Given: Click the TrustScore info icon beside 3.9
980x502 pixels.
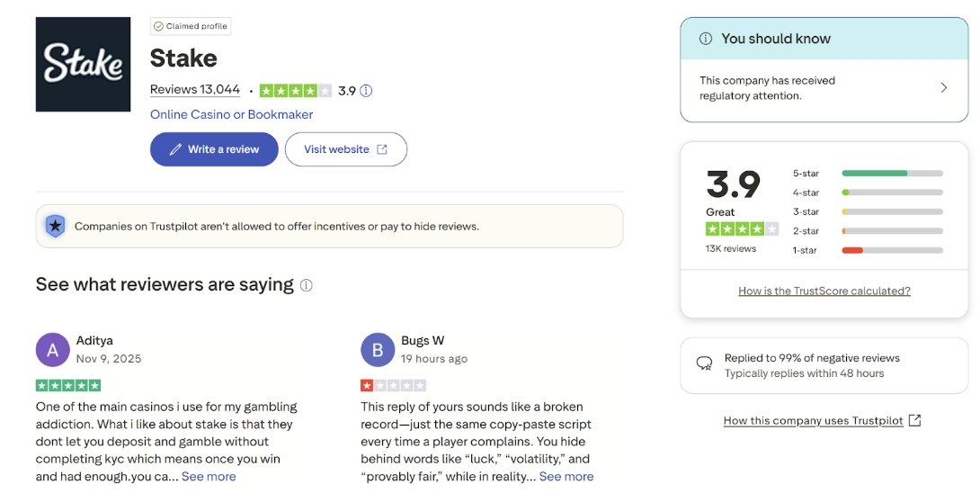Looking at the screenshot, I should [366, 91].
